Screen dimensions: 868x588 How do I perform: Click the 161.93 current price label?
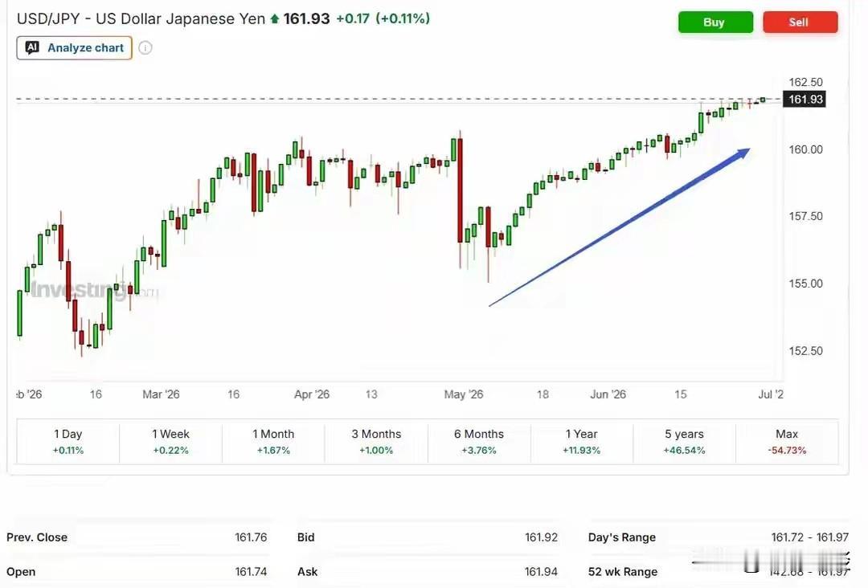[805, 99]
